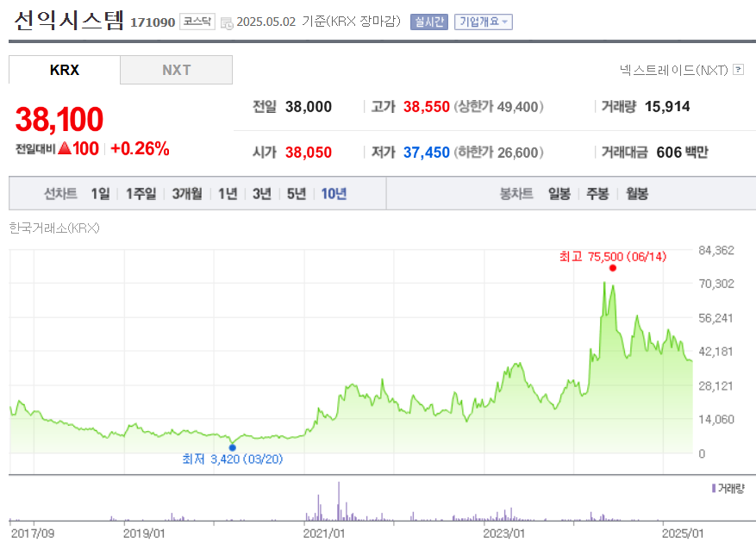Click the 42,181 y-axis value

[x=716, y=352]
